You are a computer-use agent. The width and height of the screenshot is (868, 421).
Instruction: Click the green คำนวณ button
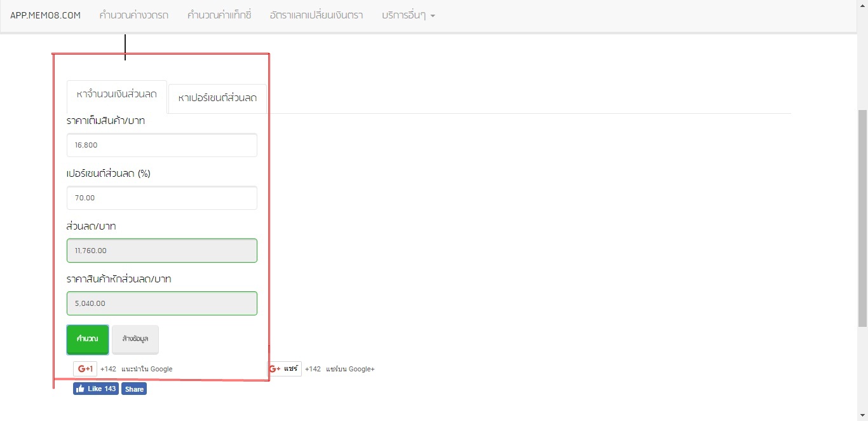click(x=88, y=339)
